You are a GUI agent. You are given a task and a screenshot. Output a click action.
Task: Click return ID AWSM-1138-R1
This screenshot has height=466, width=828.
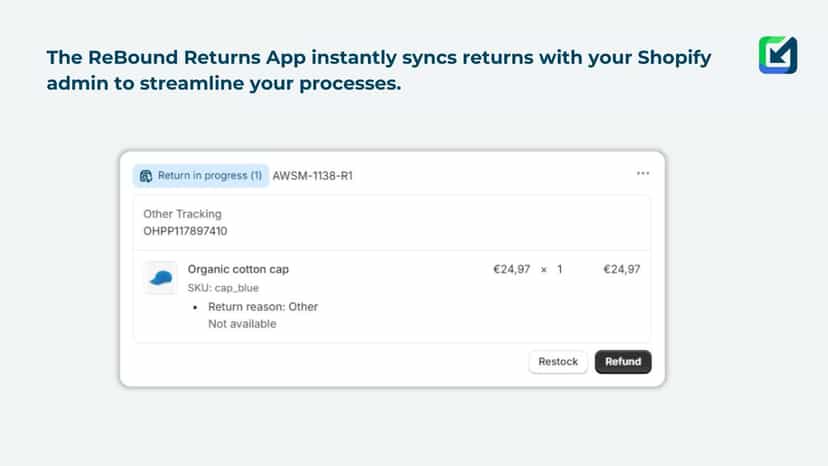click(313, 176)
